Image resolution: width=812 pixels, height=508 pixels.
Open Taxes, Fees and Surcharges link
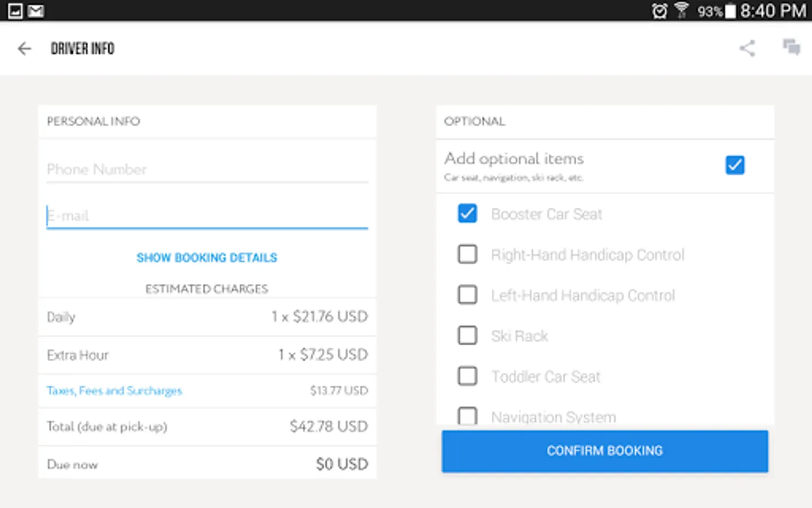tap(114, 391)
